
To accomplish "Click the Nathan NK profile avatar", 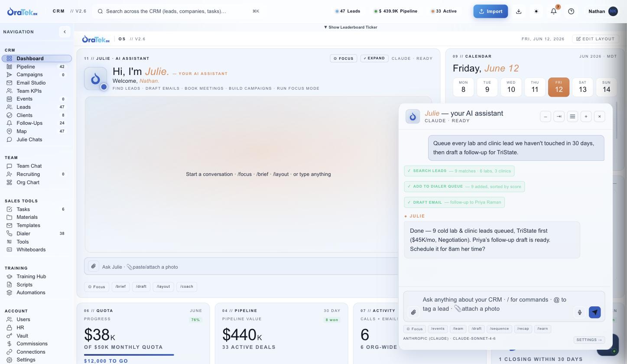I will [x=613, y=11].
